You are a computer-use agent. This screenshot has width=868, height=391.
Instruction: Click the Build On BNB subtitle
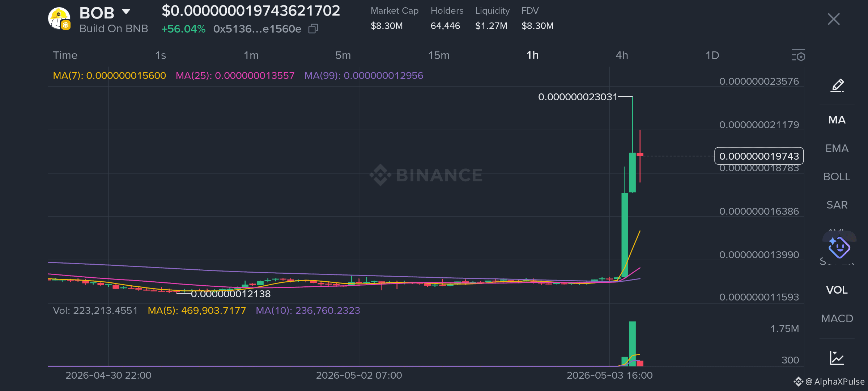(114, 29)
